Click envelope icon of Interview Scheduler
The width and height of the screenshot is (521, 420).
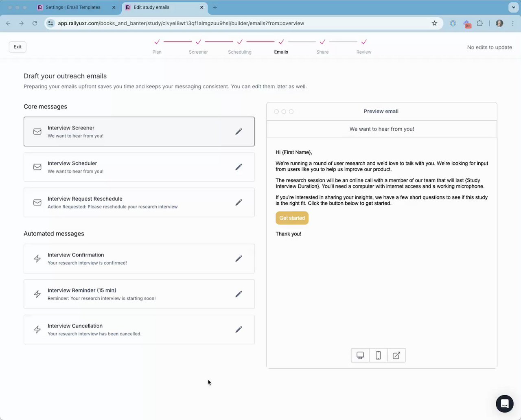(37, 167)
